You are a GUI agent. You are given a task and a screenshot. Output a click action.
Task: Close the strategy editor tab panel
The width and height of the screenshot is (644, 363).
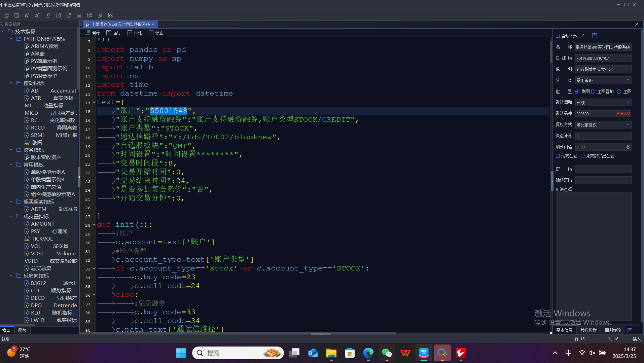pyautogui.click(x=637, y=24)
